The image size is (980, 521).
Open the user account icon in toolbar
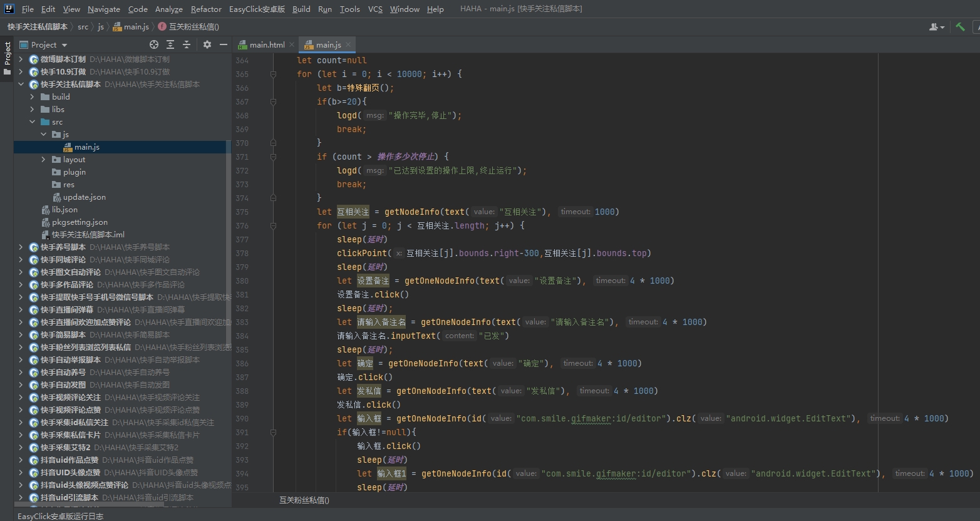click(x=936, y=26)
